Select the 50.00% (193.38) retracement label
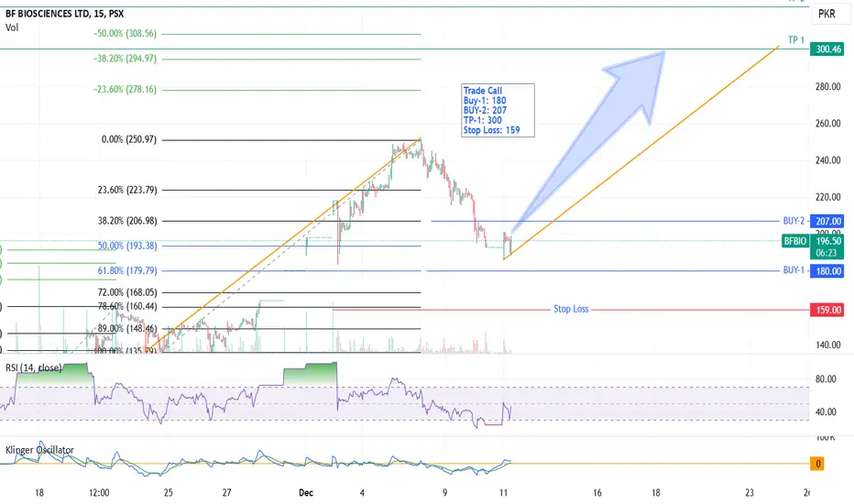The width and height of the screenshot is (854, 504). 127,246
